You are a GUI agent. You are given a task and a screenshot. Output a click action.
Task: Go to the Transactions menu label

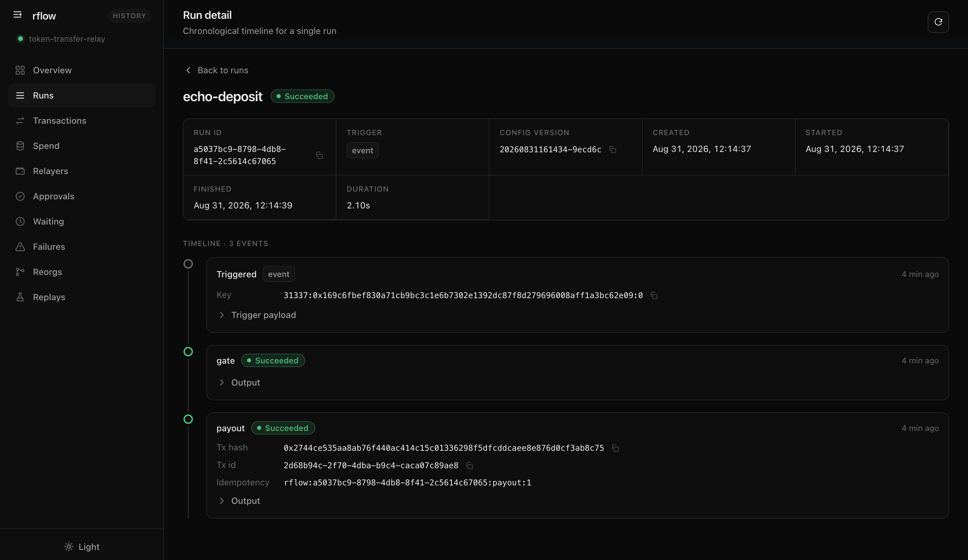[x=59, y=121]
